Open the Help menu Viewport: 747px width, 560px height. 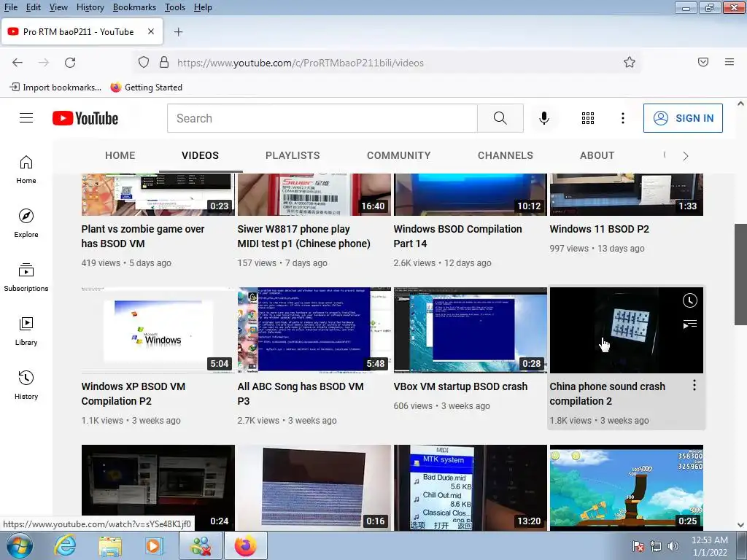203,7
